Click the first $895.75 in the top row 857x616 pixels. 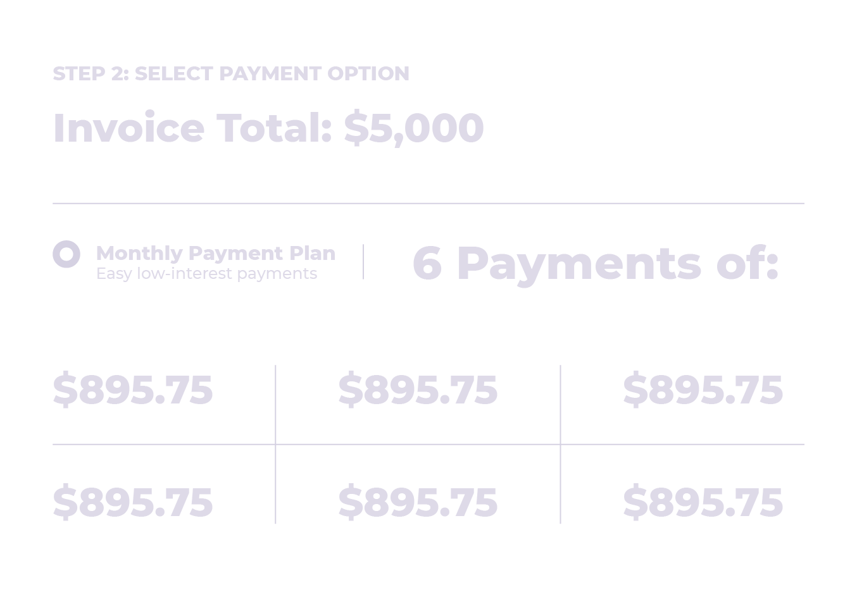click(133, 390)
